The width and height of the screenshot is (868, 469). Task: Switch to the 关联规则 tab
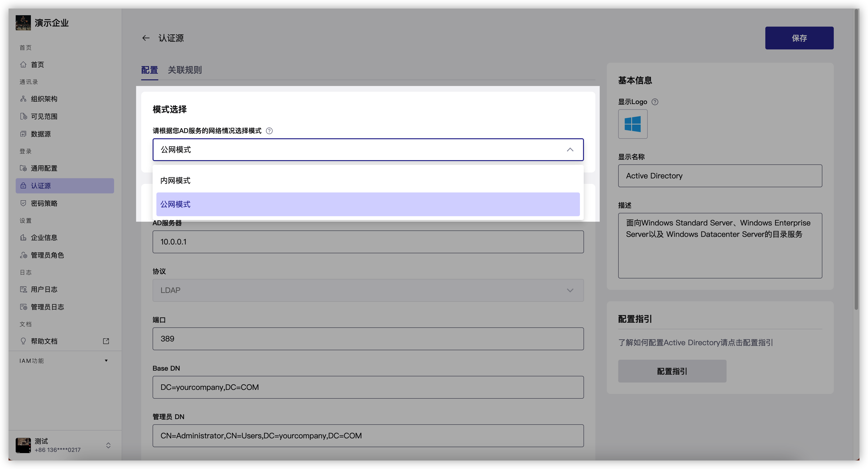185,70
